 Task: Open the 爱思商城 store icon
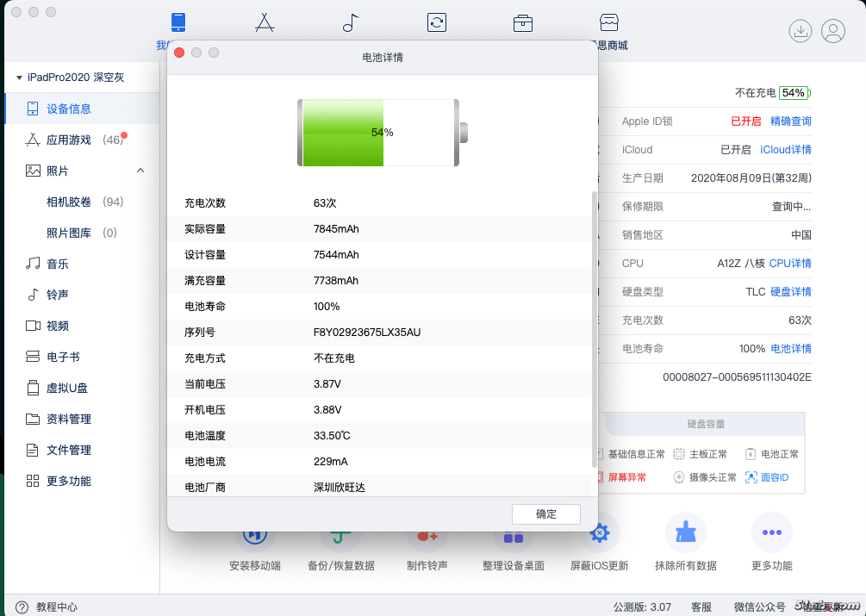609,23
